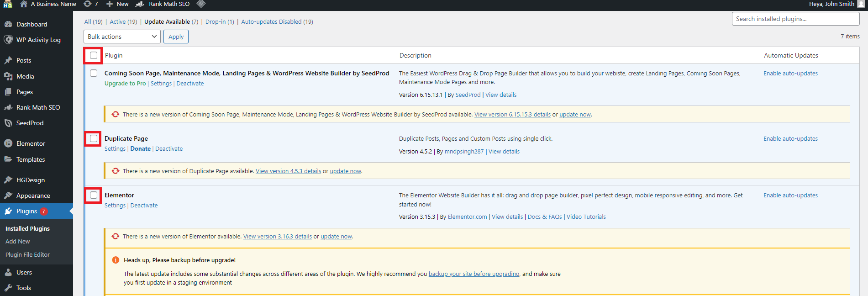The width and height of the screenshot is (868, 296).
Task: Enable auto-updates for Elementor
Action: 790,195
